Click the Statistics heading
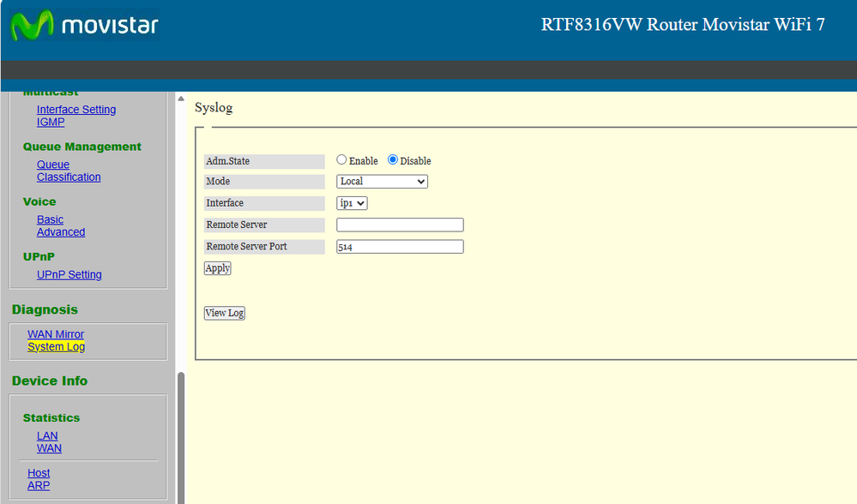The height and width of the screenshot is (504, 857). click(51, 418)
